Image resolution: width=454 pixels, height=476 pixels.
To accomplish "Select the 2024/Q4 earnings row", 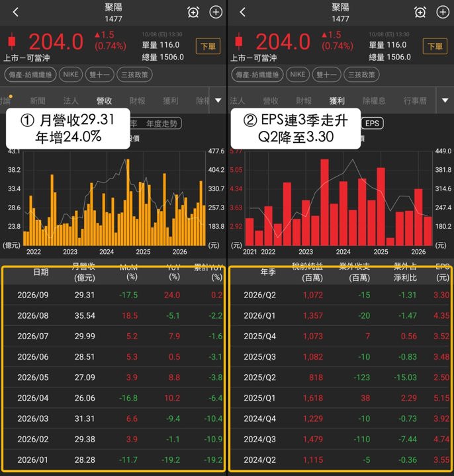I will coord(341,418).
